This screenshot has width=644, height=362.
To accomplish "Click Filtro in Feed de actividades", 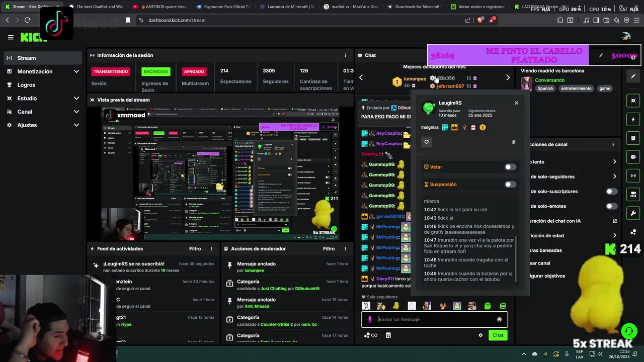I will coord(195,249).
